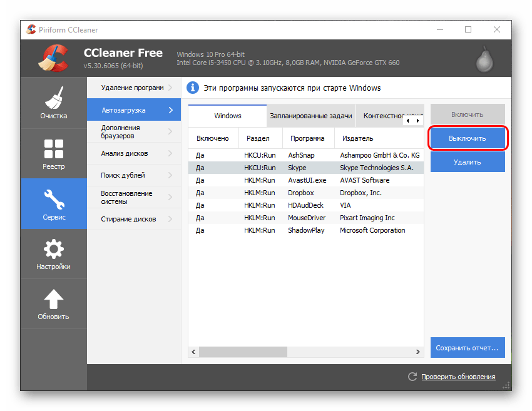
Task: Click Microsoft Corporation publisher cell
Action: (x=372, y=230)
